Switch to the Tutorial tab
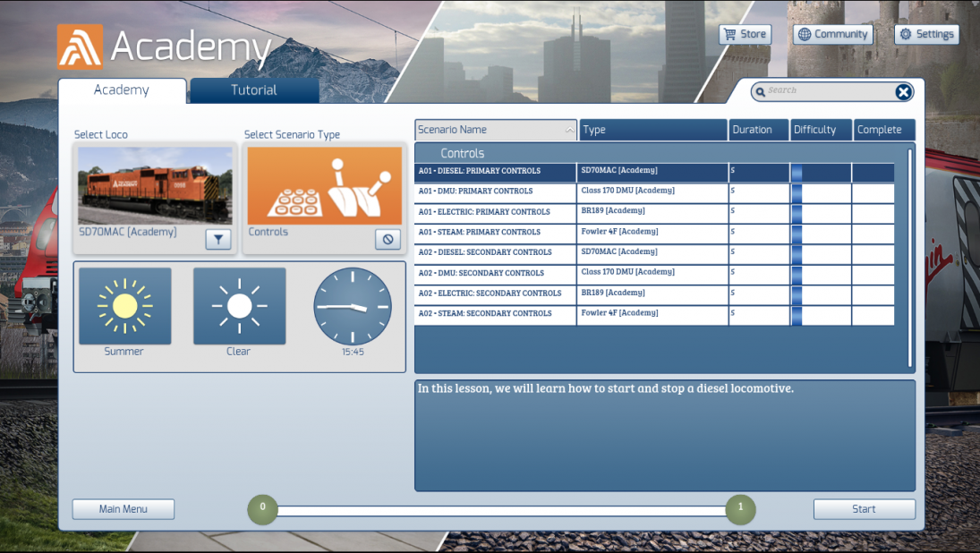The width and height of the screenshot is (980, 553). coord(254,90)
